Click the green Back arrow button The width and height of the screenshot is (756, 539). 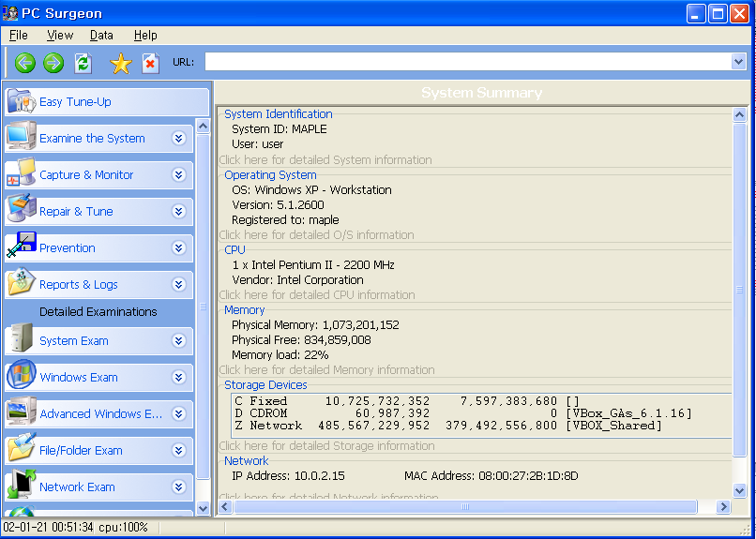[x=24, y=63]
